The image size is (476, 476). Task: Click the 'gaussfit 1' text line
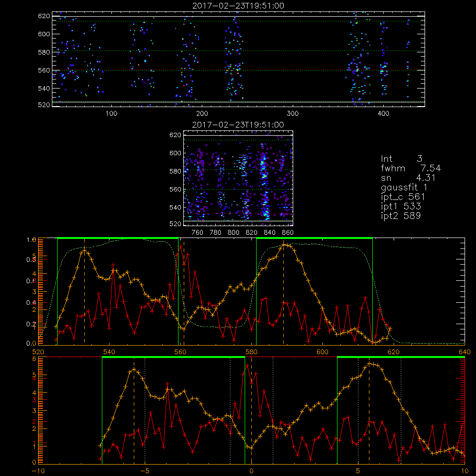(x=404, y=187)
